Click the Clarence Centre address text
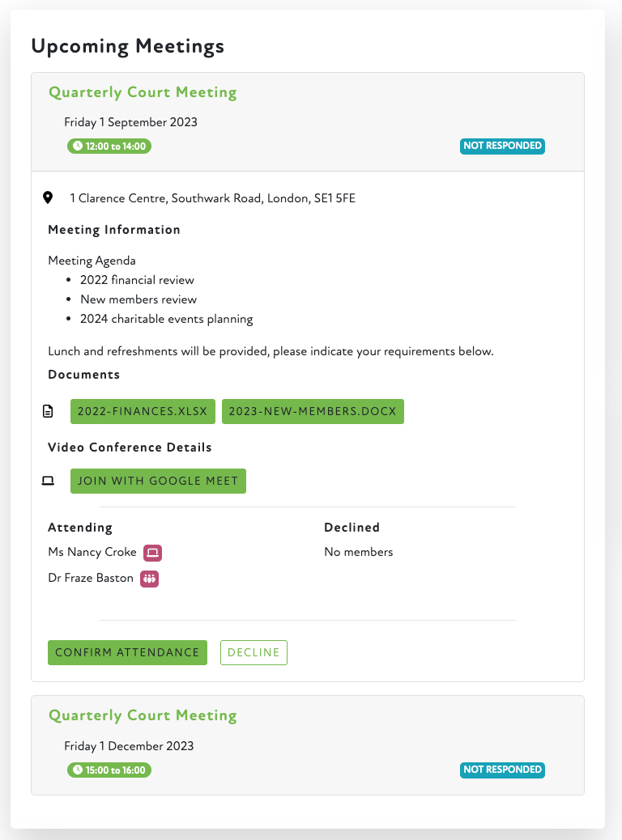622x840 pixels. coord(212,198)
